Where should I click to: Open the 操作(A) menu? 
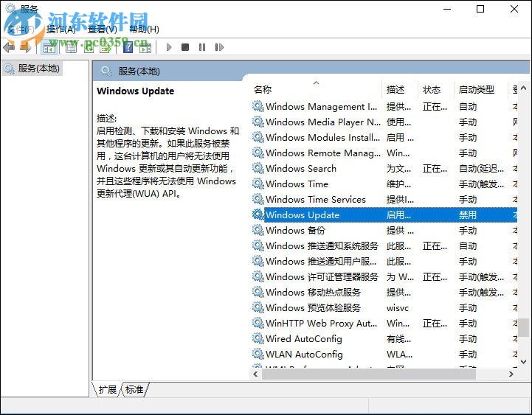coord(61,29)
